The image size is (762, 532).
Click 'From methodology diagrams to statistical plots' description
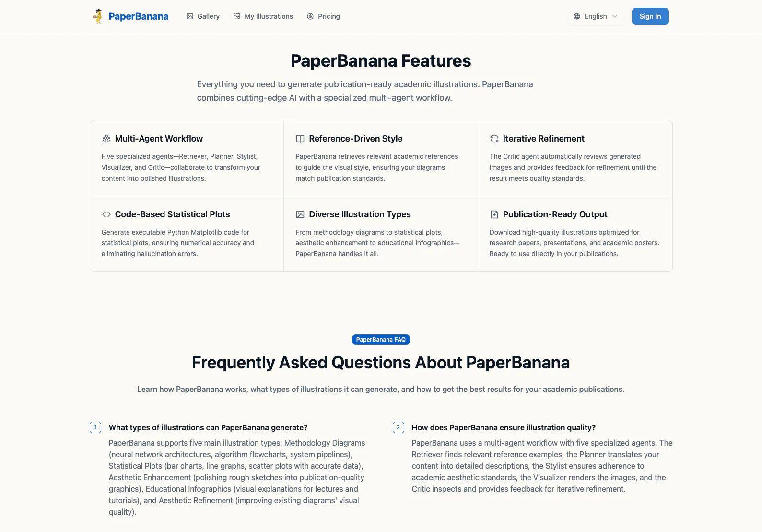click(377, 243)
